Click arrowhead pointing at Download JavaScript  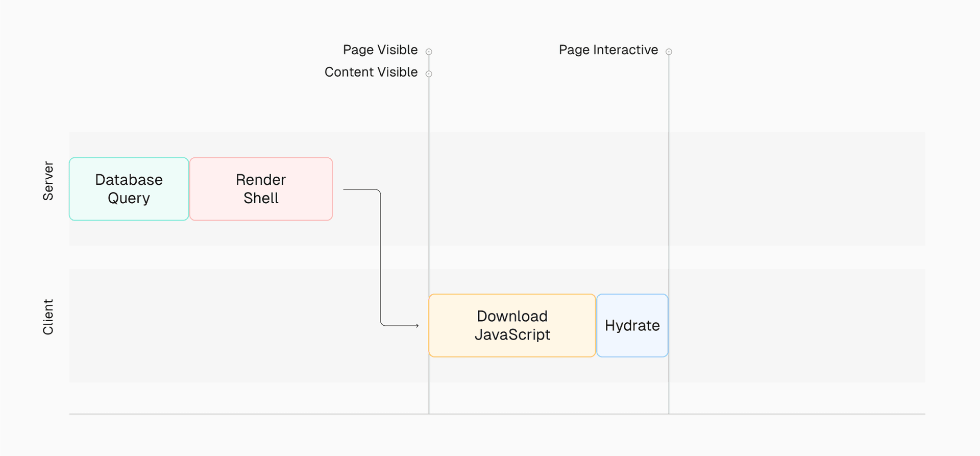click(x=416, y=325)
